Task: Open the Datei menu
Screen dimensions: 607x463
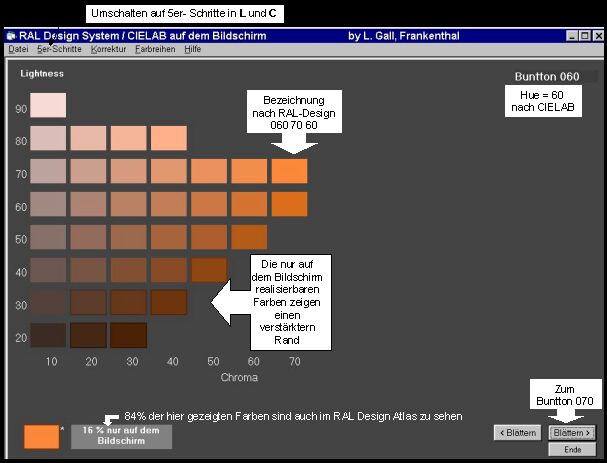Action: [18, 49]
